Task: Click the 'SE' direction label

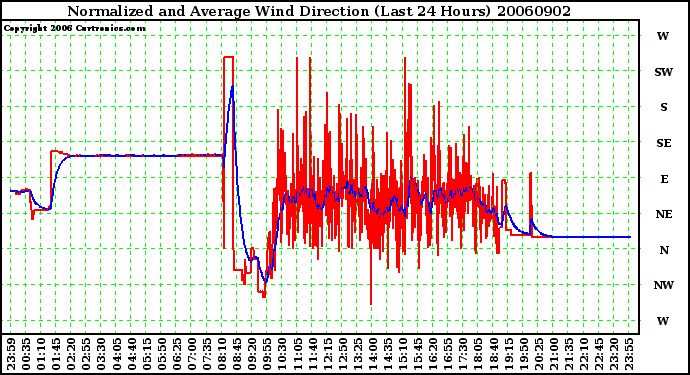Action: [x=664, y=143]
